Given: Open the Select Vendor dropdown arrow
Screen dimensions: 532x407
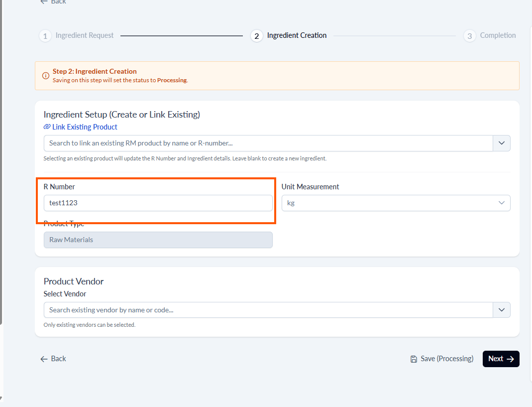Looking at the screenshot, I should pos(502,310).
